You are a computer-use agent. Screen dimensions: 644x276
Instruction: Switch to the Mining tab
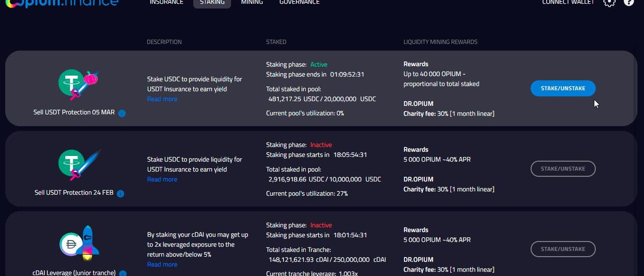(252, 3)
